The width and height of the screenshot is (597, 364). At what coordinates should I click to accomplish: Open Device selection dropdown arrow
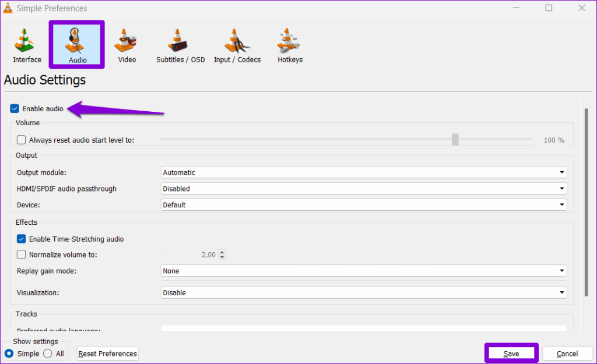pos(561,204)
